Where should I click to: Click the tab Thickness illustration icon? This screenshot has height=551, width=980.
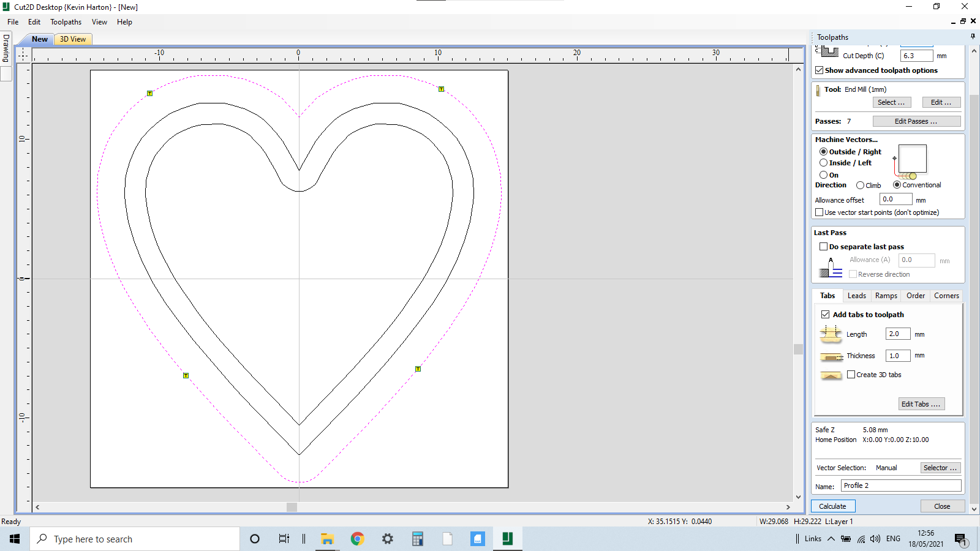pos(831,356)
